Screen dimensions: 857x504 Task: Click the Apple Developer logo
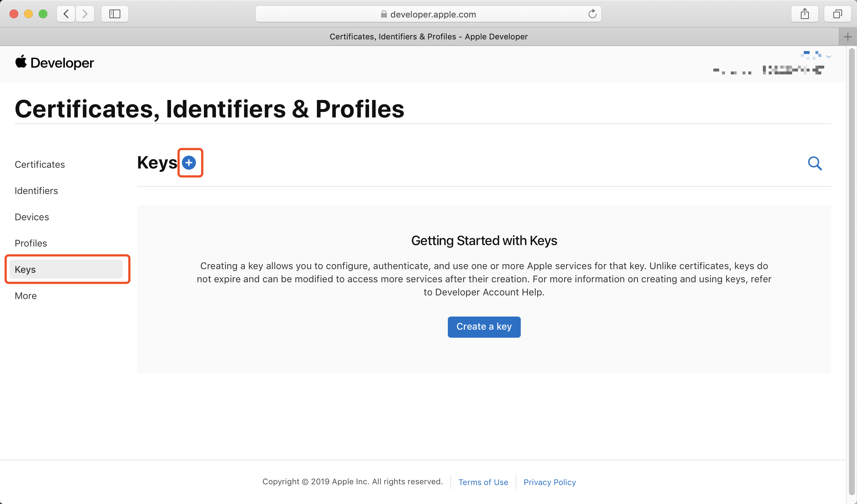click(x=55, y=63)
